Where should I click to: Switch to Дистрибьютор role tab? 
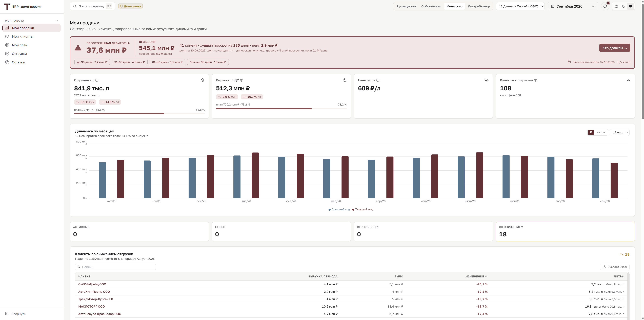pos(479,6)
